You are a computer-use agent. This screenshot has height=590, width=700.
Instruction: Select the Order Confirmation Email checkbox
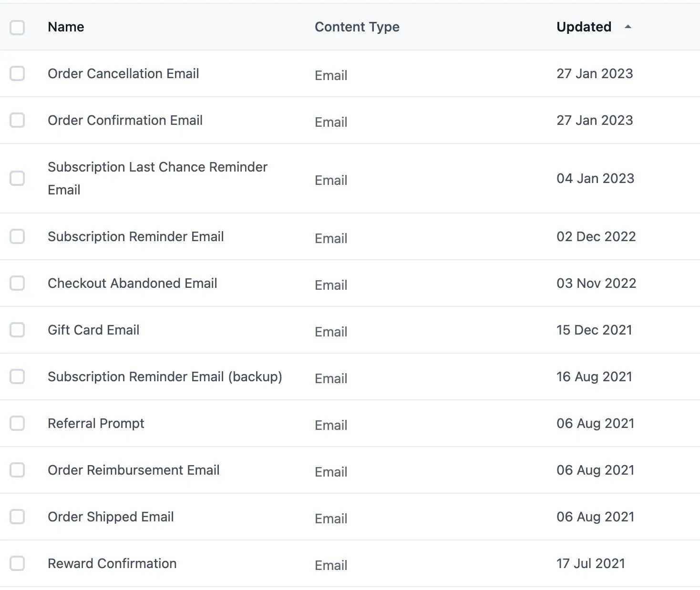pos(17,120)
